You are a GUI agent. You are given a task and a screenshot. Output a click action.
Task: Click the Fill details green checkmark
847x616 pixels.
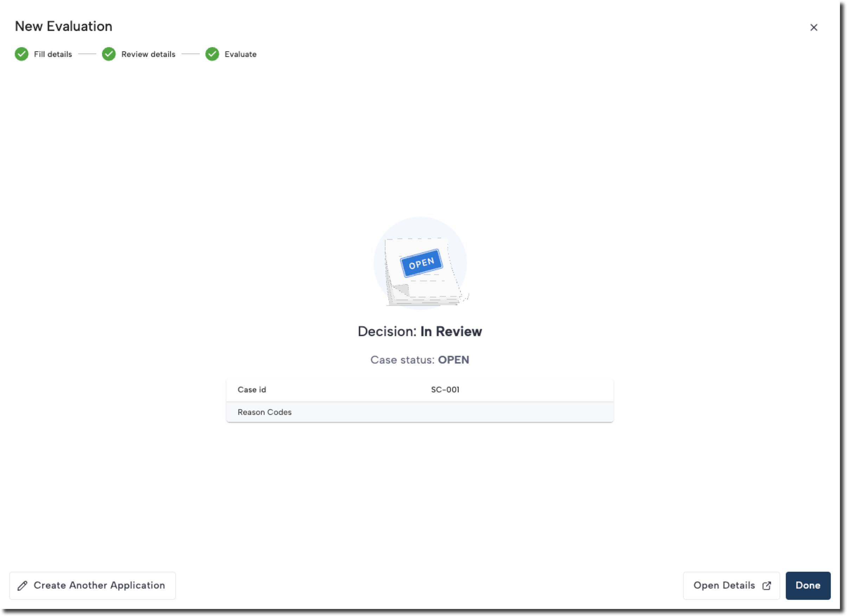coord(22,54)
